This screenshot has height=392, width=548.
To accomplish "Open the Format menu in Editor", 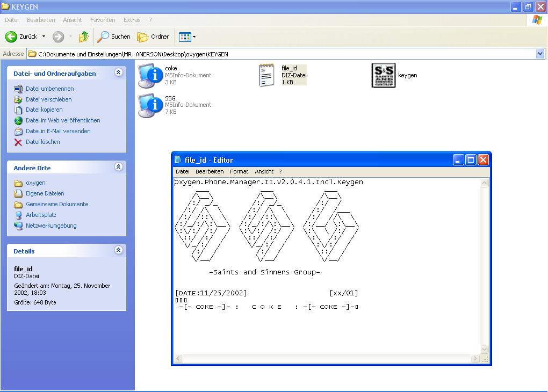I will tap(239, 171).
